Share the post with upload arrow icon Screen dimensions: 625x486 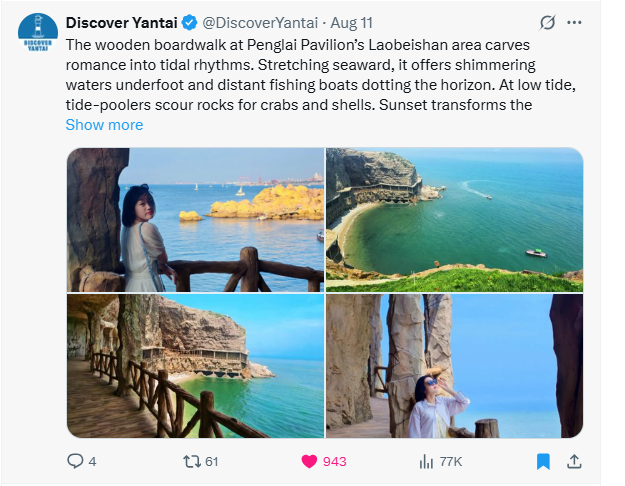[x=574, y=461]
